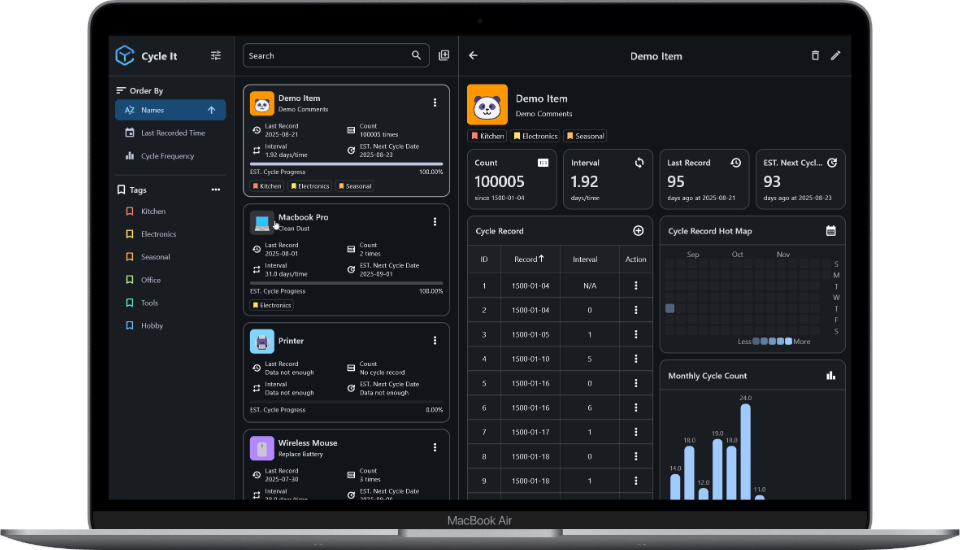Click the Interval column header
This screenshot has width=960, height=550.
tap(585, 259)
